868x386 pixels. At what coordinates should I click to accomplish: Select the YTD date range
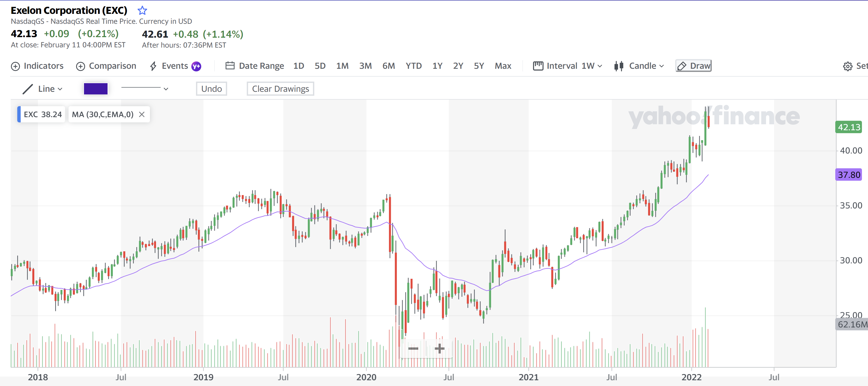click(x=413, y=66)
